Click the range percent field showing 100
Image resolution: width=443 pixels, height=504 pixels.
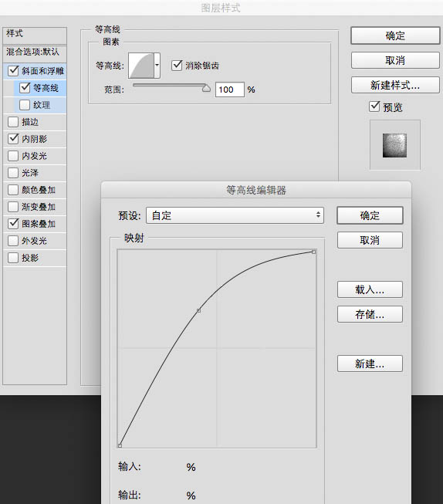click(229, 90)
